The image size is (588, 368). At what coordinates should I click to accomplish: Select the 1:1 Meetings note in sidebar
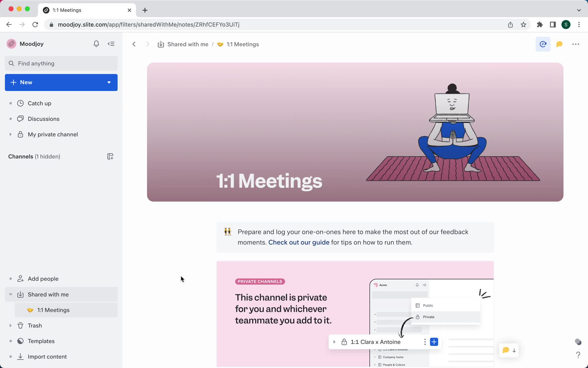click(53, 310)
